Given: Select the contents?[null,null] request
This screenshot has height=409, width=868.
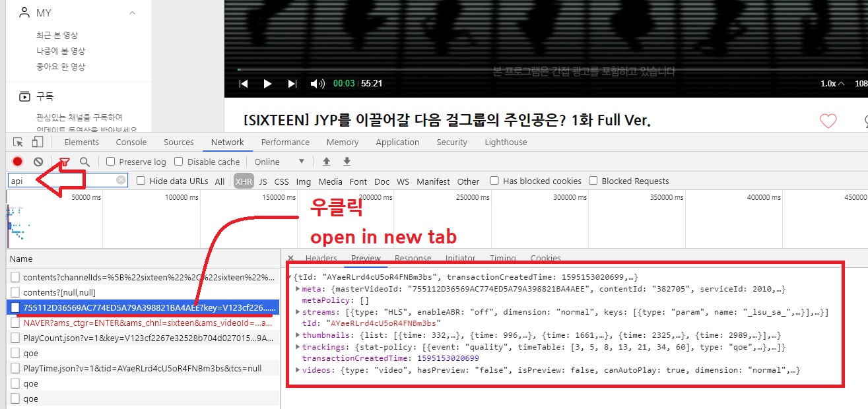Looking at the screenshot, I should [143, 292].
